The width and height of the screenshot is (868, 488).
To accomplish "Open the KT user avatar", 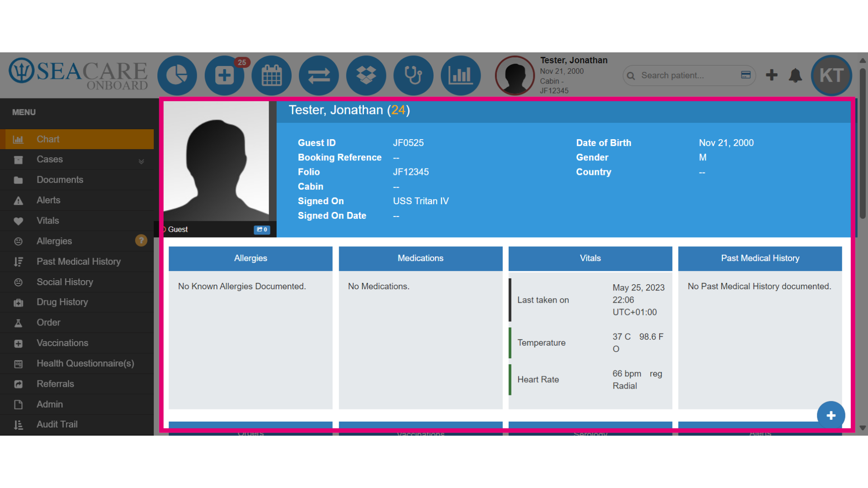I will [832, 75].
